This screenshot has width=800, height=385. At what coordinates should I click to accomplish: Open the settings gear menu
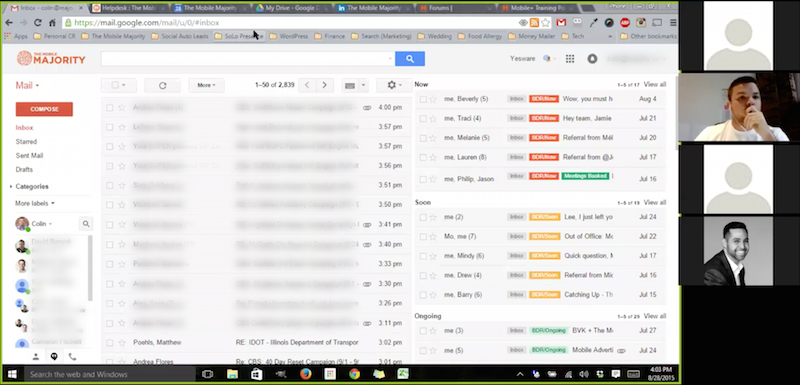click(x=394, y=85)
